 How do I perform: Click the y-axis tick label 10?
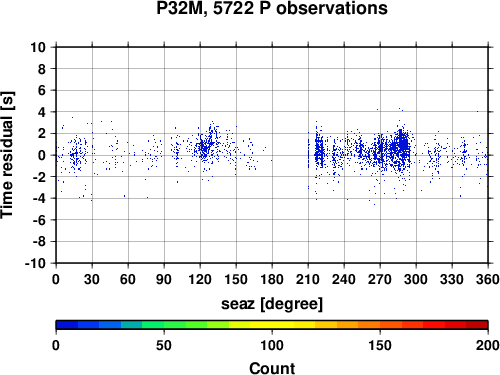[x=38, y=47]
